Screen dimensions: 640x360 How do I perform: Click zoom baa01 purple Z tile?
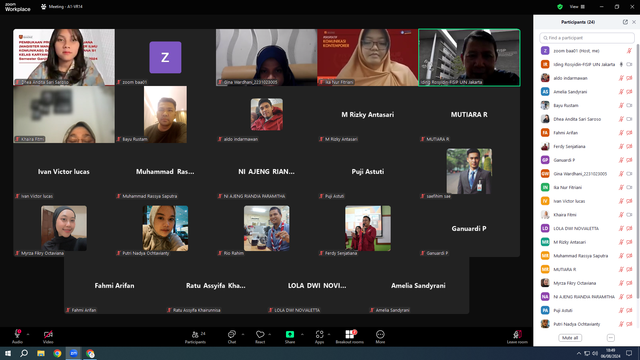(165, 57)
